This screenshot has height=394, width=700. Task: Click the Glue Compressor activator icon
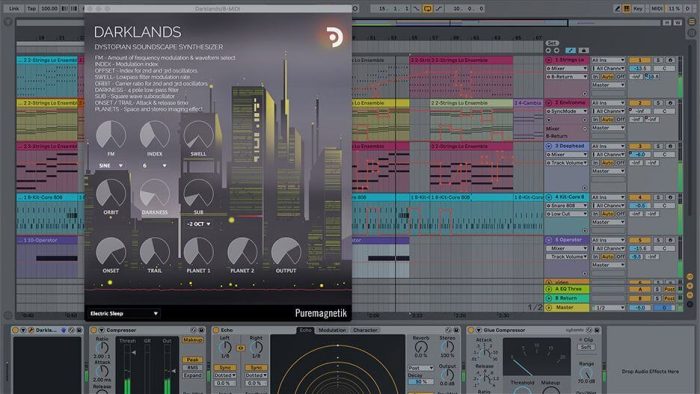470,330
